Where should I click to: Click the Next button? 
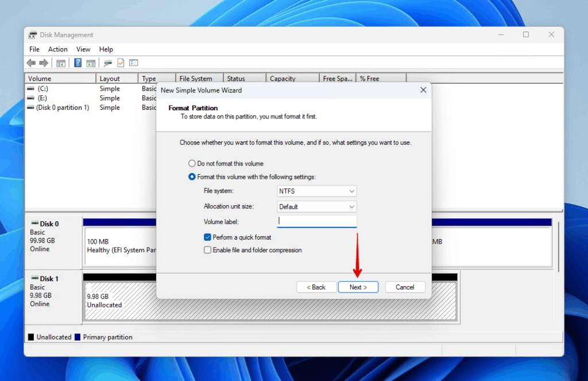click(358, 287)
